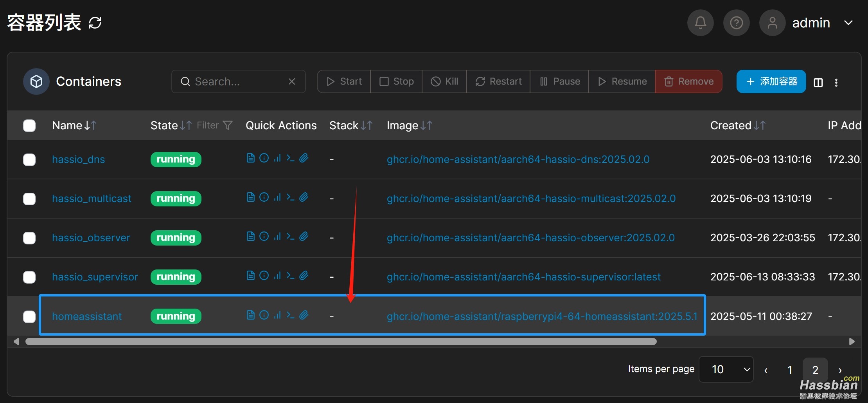The height and width of the screenshot is (403, 868).
Task: Click the Resume containers button
Action: point(622,81)
